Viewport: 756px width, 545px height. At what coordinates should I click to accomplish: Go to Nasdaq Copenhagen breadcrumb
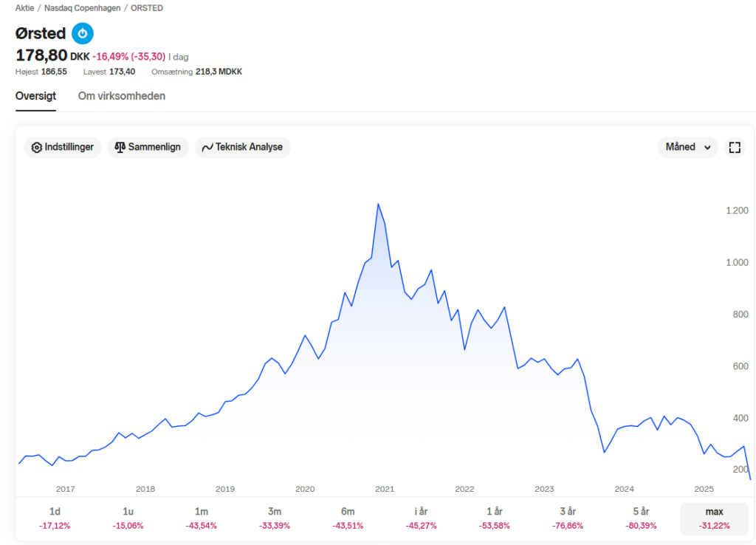(83, 8)
